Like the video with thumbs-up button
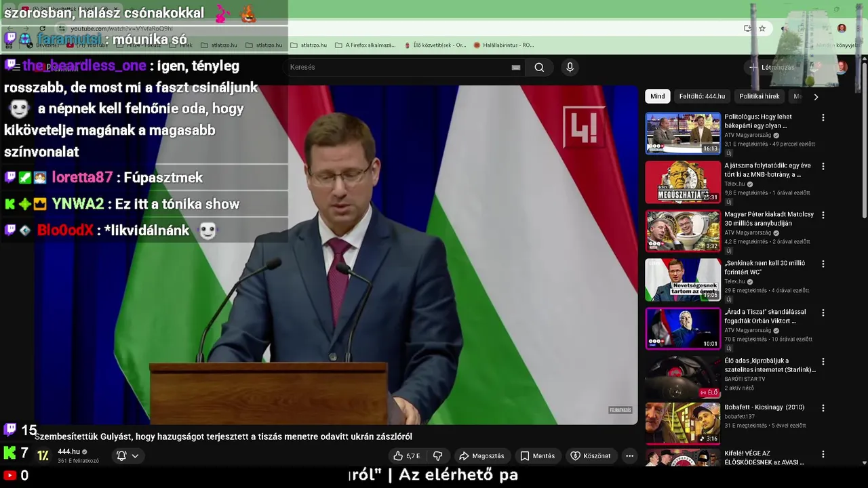The image size is (868, 488). coord(407,456)
